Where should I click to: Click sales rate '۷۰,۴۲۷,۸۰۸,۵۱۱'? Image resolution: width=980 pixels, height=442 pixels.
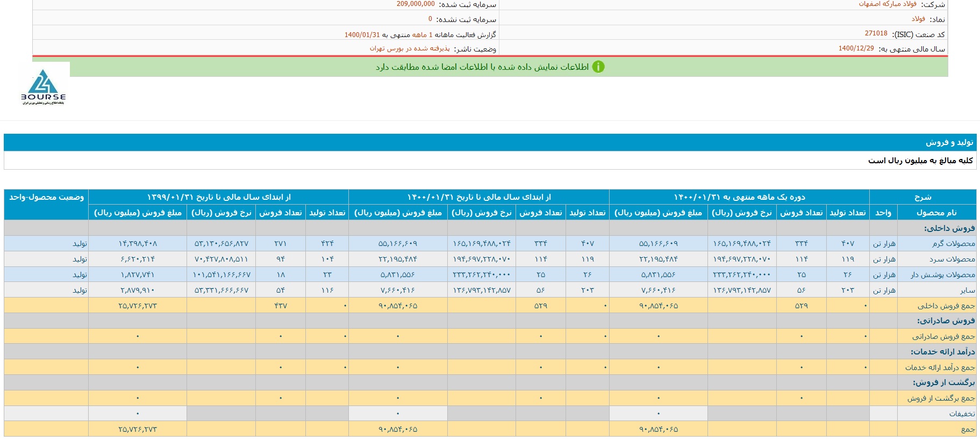point(221,259)
